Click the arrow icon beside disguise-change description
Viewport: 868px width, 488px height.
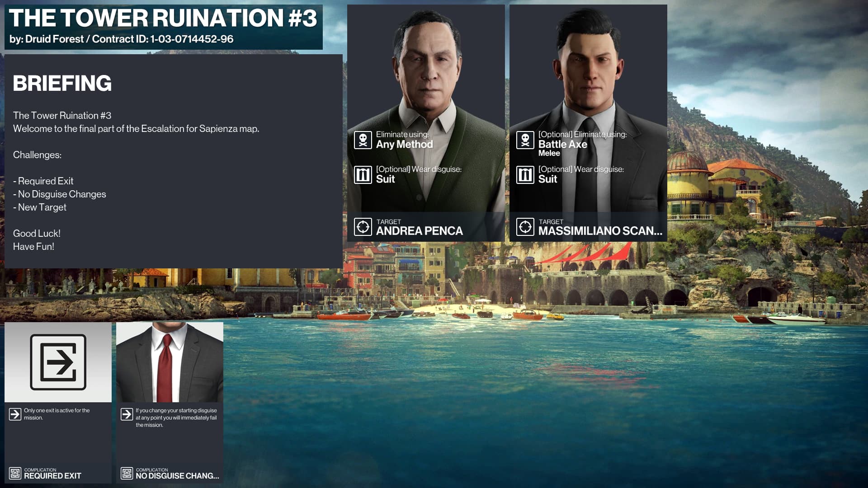coord(127,414)
